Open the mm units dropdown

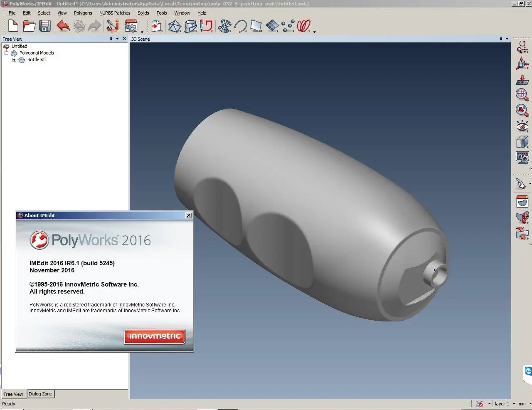coord(530,404)
